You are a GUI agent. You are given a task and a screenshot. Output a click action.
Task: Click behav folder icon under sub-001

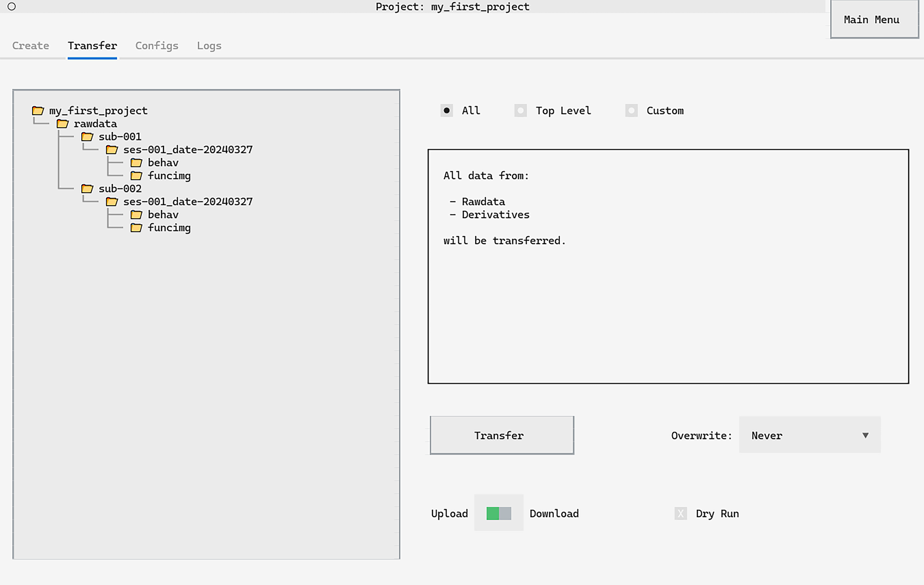coord(136,163)
